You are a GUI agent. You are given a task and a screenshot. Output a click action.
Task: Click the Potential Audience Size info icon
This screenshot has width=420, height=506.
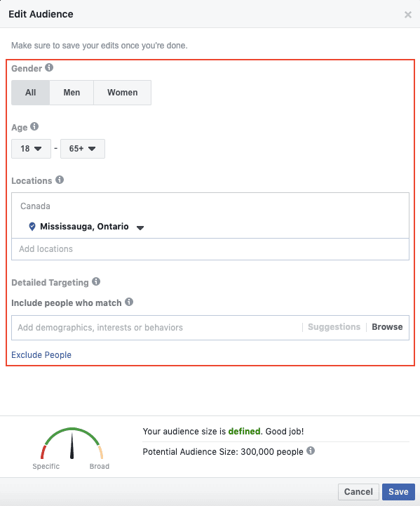[x=311, y=451]
